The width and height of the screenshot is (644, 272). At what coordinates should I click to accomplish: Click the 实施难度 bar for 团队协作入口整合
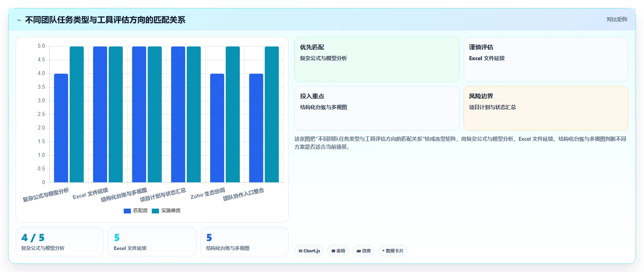coord(271,114)
